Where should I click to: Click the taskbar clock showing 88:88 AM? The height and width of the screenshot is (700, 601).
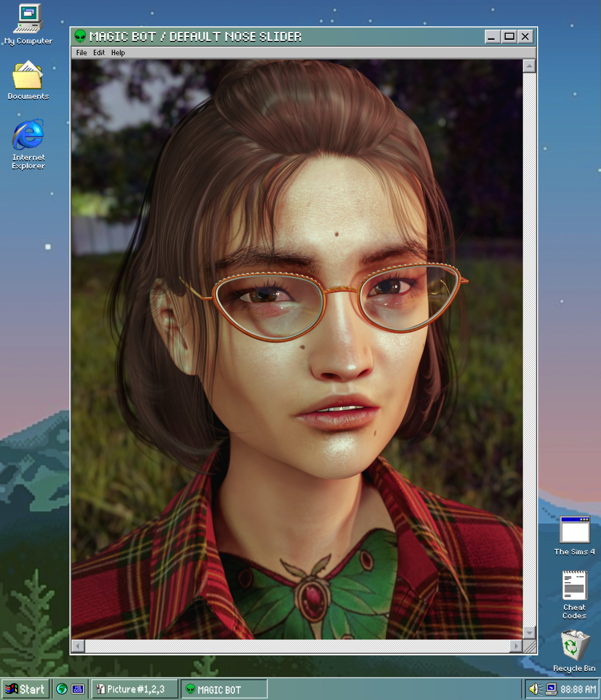click(578, 689)
